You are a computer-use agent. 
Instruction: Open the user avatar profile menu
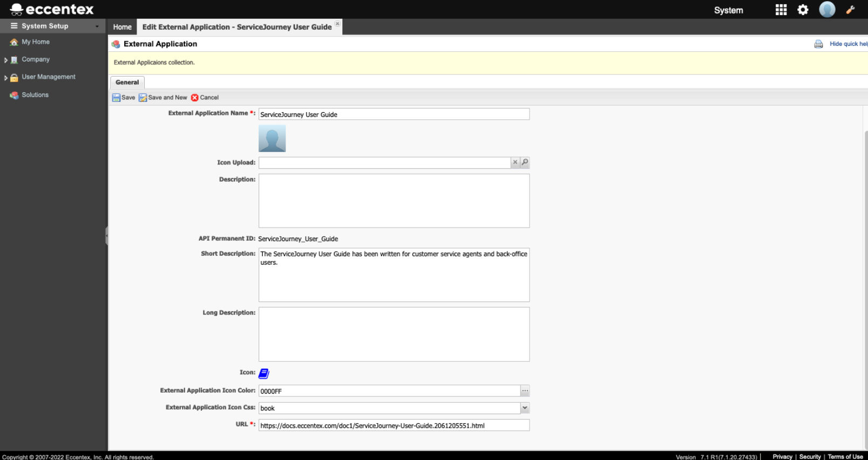827,9
